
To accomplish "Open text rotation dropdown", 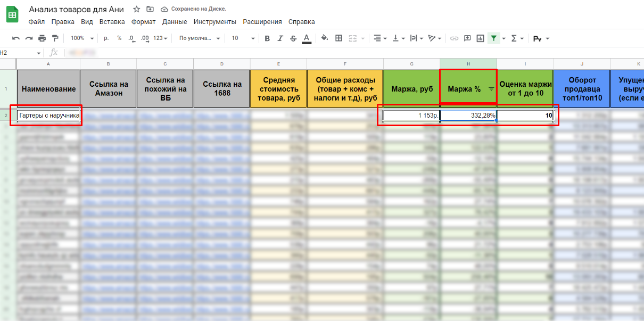I will pos(435,38).
